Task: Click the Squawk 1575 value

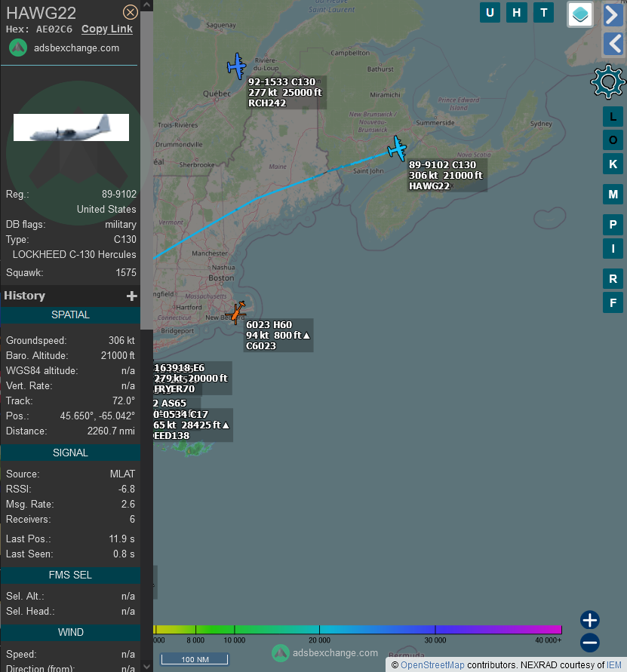Action: (126, 272)
